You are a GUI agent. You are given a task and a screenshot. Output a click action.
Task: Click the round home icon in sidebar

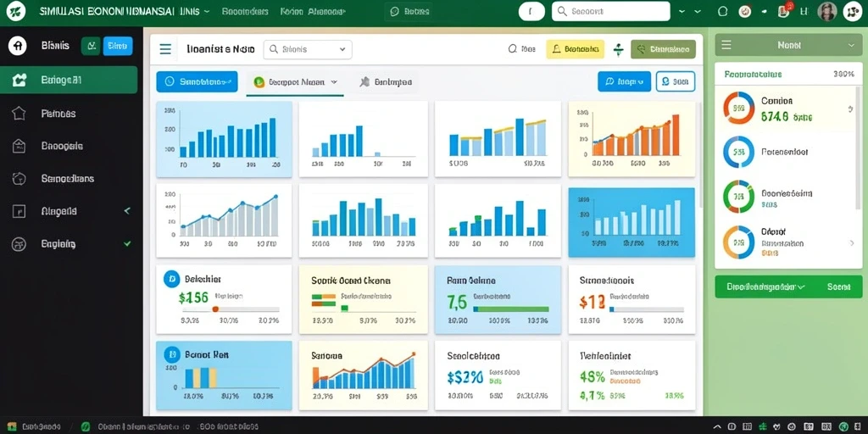(x=18, y=46)
